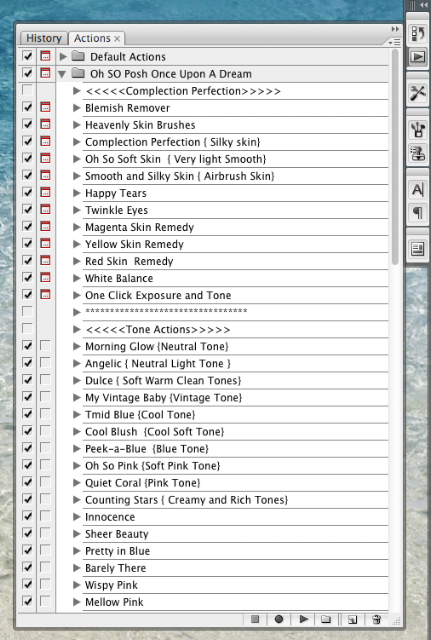Viewport: 431px width, 640px height.
Task: Open the Clone Source panel icon
Action: click(418, 153)
